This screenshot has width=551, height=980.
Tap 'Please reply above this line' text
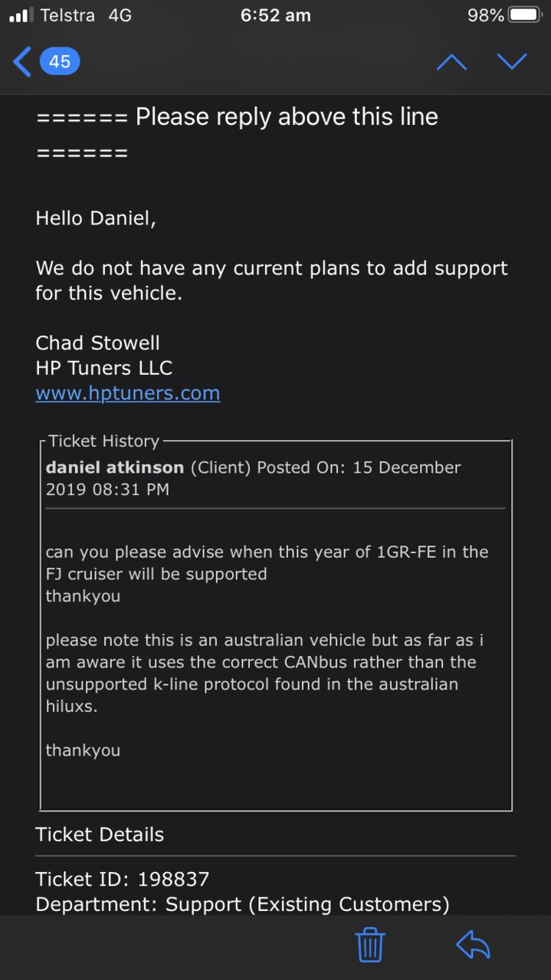287,116
